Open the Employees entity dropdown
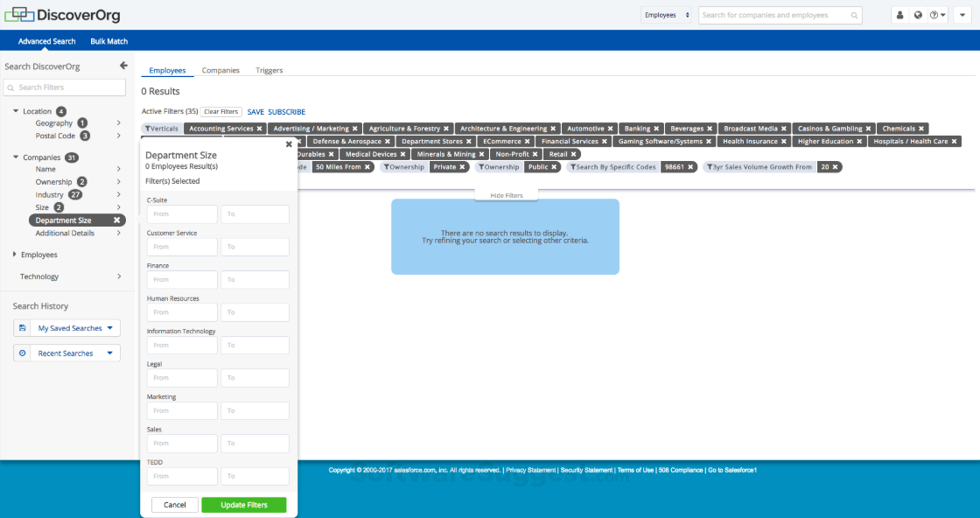Screen dimensions: 980x518 tap(667, 14)
